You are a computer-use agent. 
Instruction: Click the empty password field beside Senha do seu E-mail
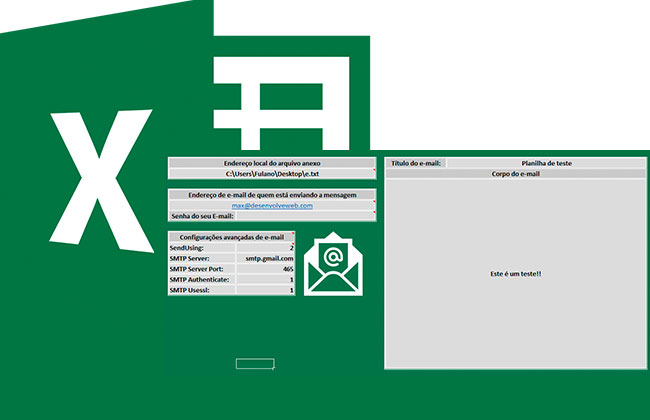(306, 216)
